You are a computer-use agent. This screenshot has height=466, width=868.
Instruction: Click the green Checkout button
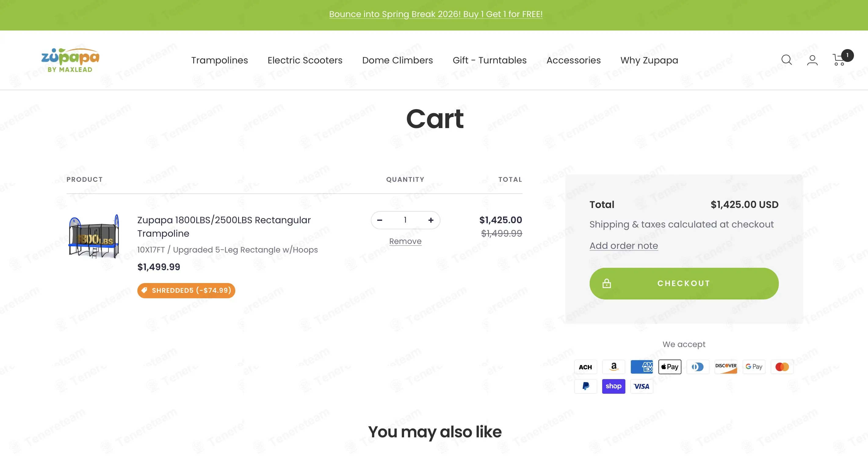click(x=684, y=284)
